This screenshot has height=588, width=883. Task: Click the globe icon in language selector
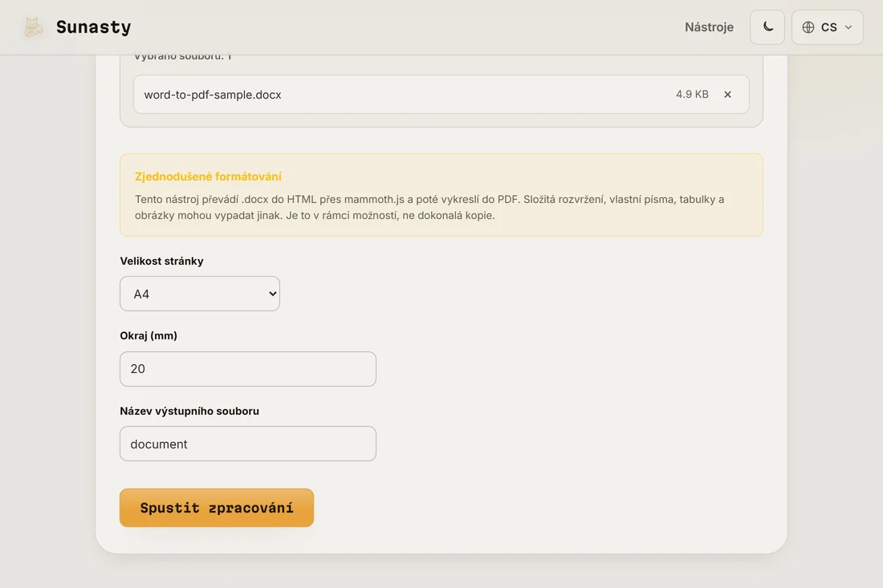click(808, 27)
